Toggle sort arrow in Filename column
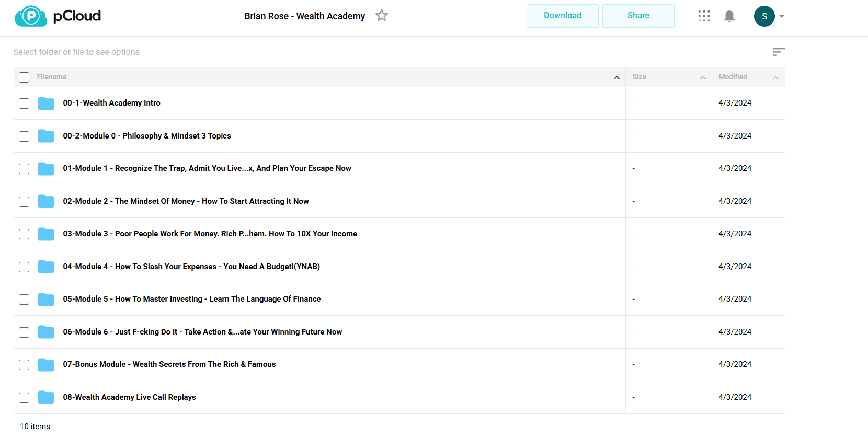The width and height of the screenshot is (868, 437). pyautogui.click(x=617, y=77)
